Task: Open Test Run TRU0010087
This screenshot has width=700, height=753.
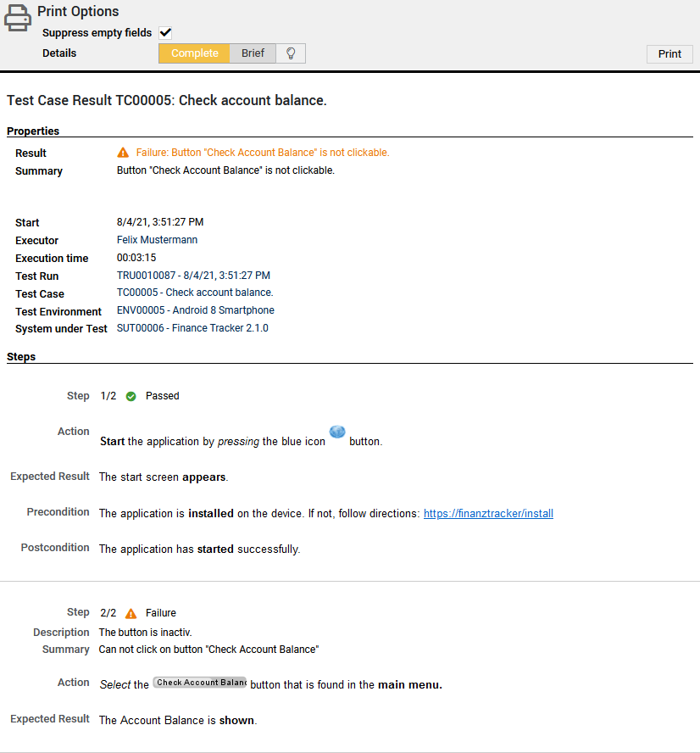Action: point(193,276)
